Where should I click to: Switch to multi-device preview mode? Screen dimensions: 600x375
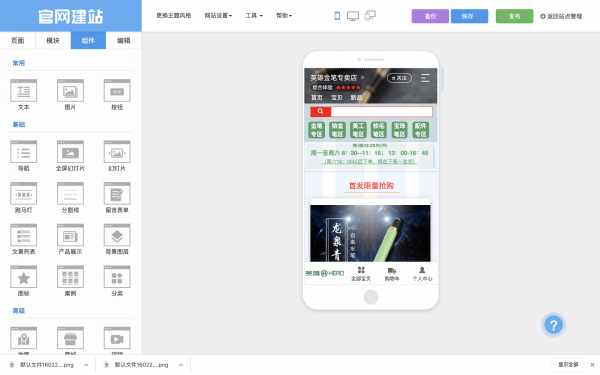pos(370,16)
